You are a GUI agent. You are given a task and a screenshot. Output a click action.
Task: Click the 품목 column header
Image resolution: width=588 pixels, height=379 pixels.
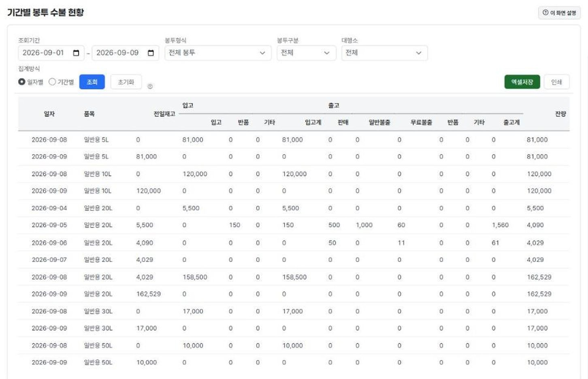89,114
